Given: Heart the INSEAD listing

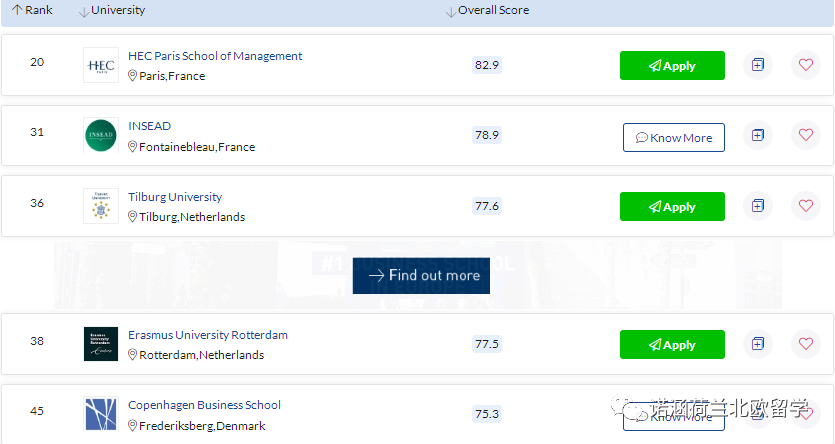Looking at the screenshot, I should pos(805,136).
